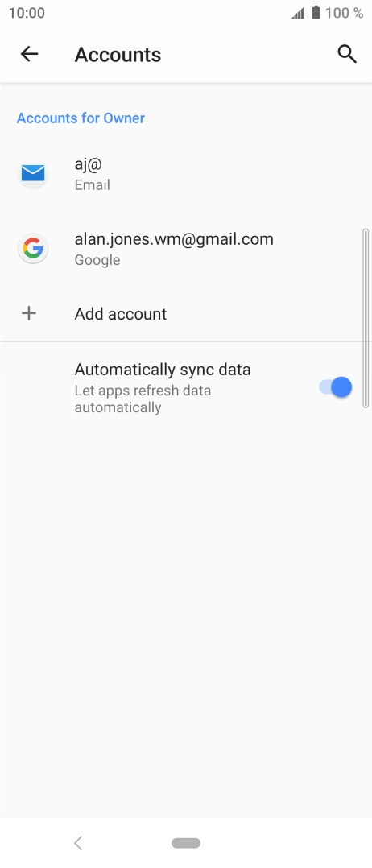Screen dimensions: 372x868
Task: Turn off Automatically sync data switch
Action: tap(336, 387)
